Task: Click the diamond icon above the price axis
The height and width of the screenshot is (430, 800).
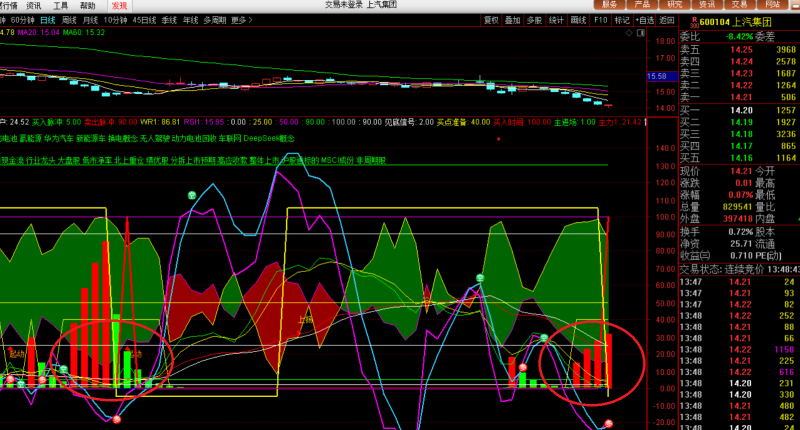Action: pos(629,33)
